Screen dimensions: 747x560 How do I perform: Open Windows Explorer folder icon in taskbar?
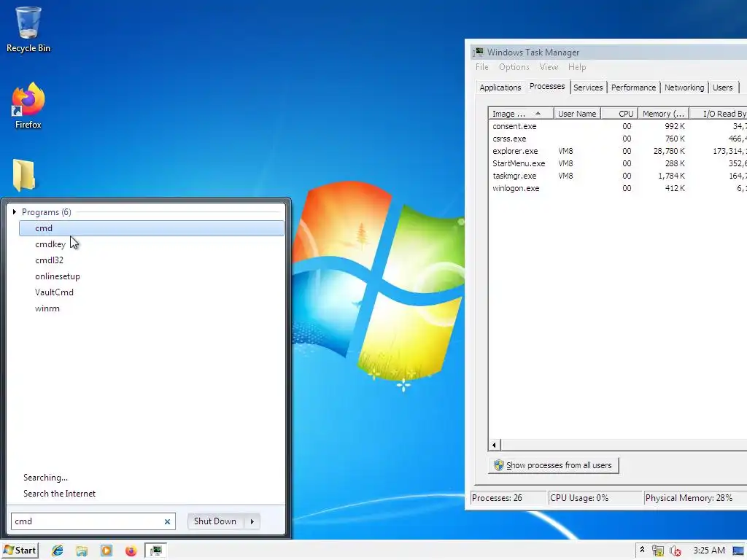coord(82,551)
